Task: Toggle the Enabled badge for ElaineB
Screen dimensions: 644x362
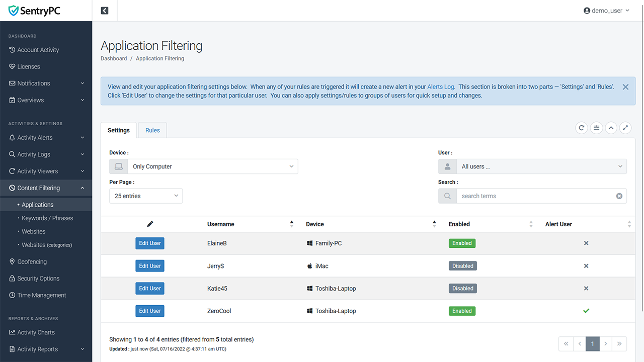Action: (462, 243)
